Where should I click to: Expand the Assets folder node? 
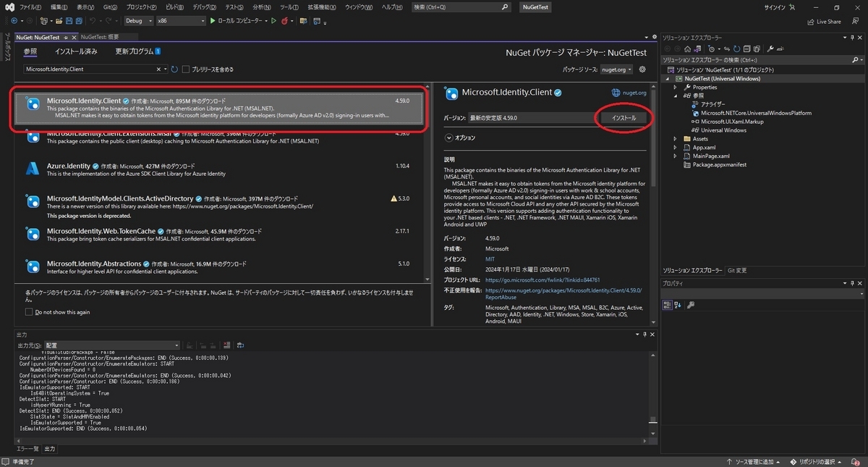click(675, 139)
